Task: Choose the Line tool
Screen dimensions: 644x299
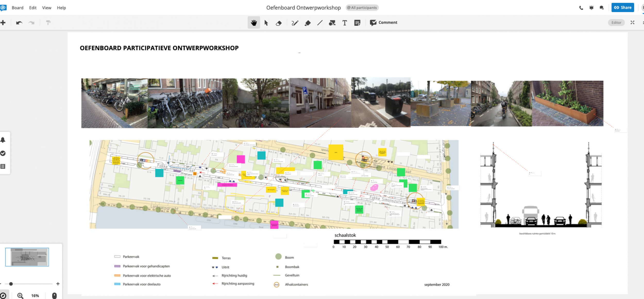Action: (320, 23)
